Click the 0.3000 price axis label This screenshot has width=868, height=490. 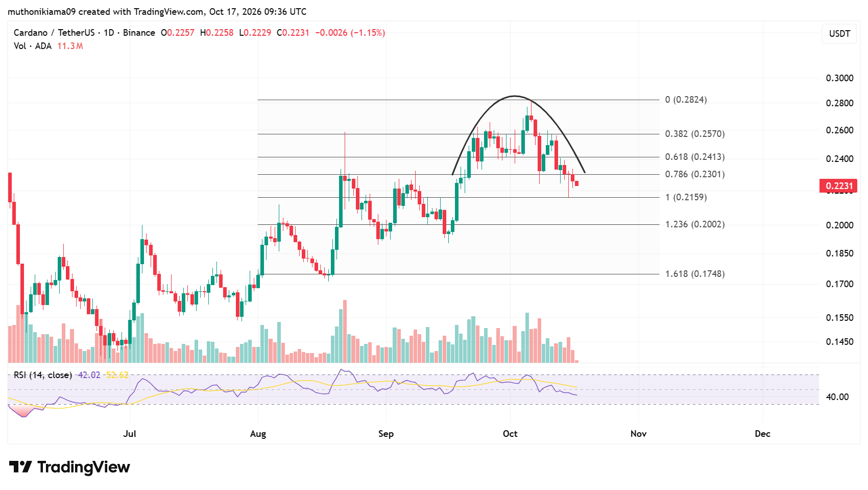pos(839,78)
